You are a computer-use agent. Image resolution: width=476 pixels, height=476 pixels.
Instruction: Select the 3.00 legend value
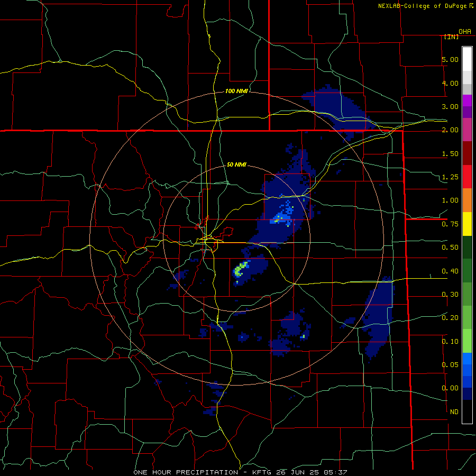click(450, 106)
